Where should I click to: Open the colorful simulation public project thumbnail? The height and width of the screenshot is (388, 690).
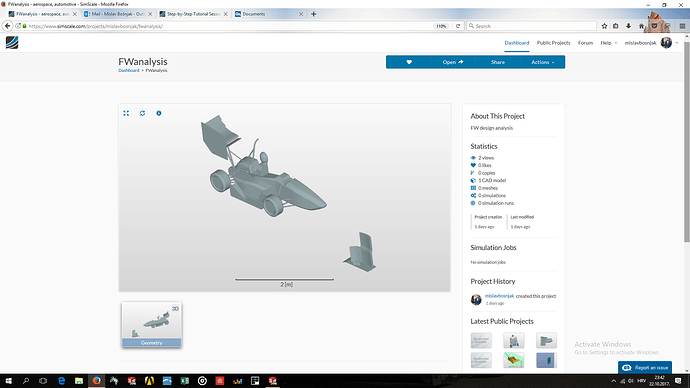[x=514, y=360]
